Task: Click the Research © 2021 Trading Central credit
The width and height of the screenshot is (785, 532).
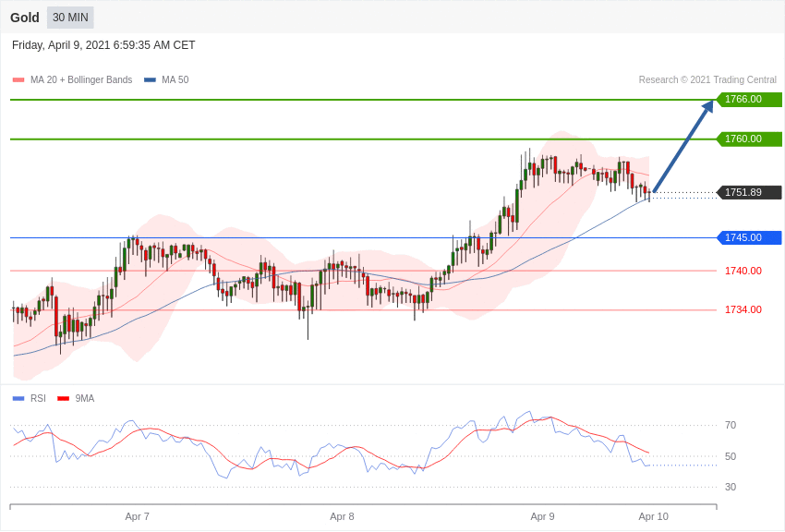Action: coord(707,80)
